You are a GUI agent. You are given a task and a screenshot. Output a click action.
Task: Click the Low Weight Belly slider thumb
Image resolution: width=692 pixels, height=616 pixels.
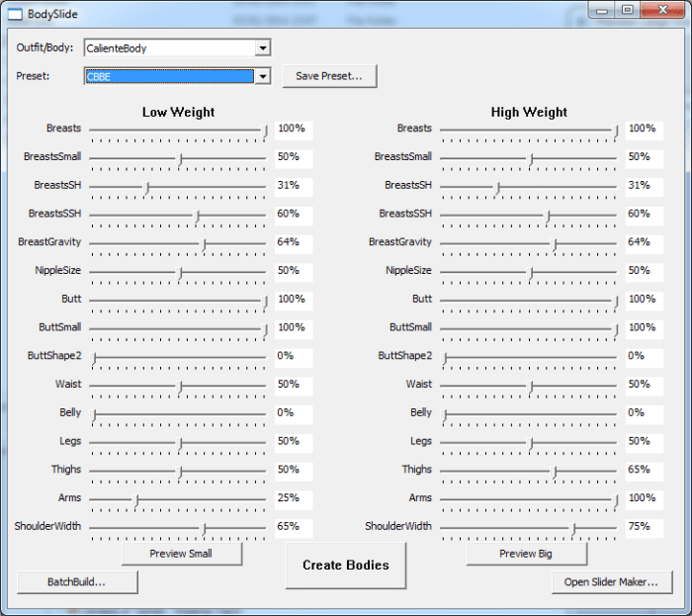point(93,415)
